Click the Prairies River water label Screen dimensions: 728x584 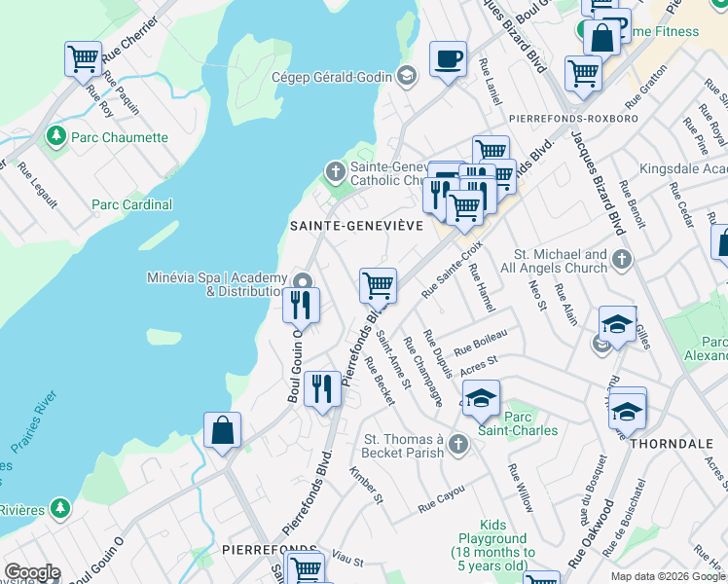(x=33, y=422)
